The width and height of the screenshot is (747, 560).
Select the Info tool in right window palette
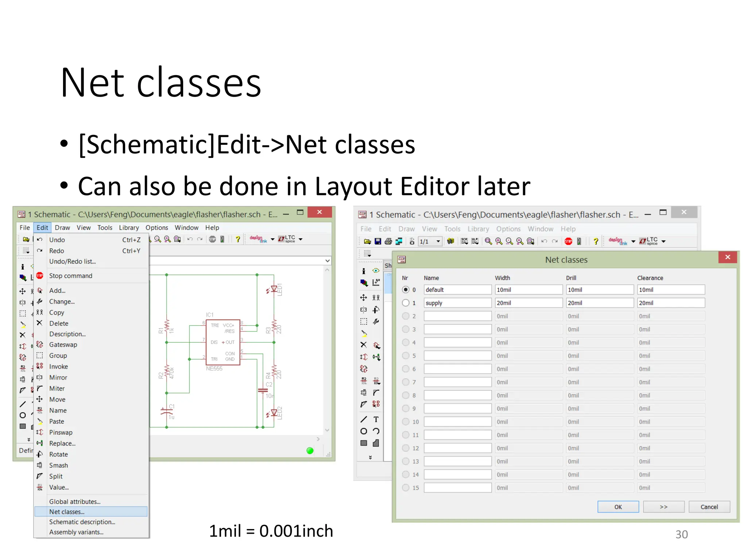pos(364,271)
